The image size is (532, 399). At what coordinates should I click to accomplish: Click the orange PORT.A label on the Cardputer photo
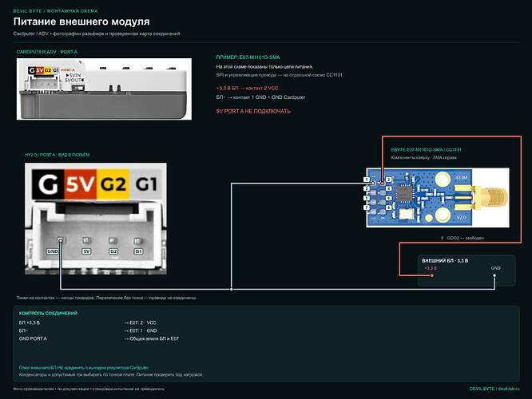[x=68, y=70]
